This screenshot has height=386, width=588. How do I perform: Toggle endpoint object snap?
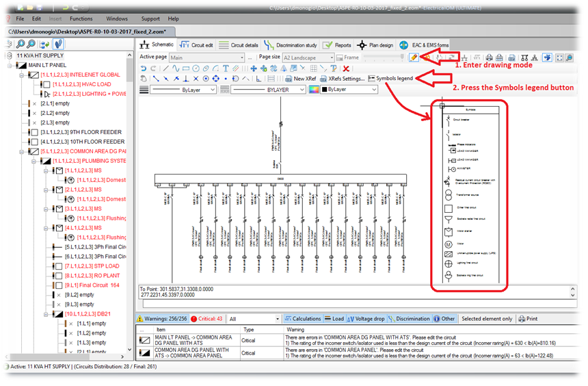[x=156, y=79]
